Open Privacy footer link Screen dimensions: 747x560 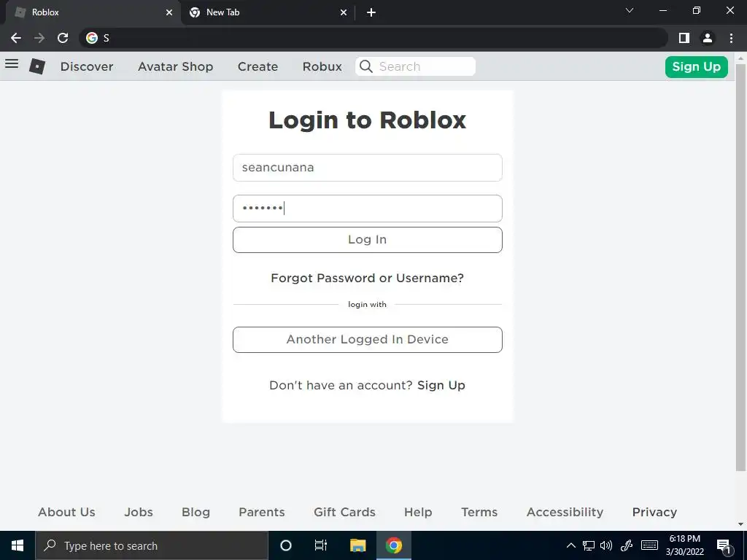point(654,512)
